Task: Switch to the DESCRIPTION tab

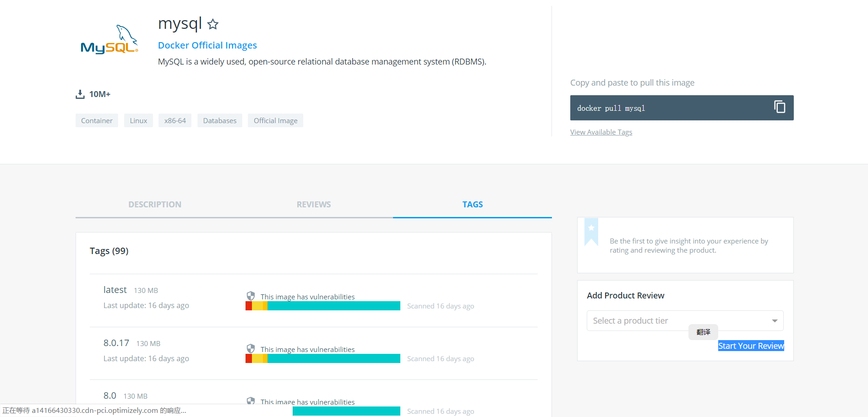Action: click(x=155, y=205)
